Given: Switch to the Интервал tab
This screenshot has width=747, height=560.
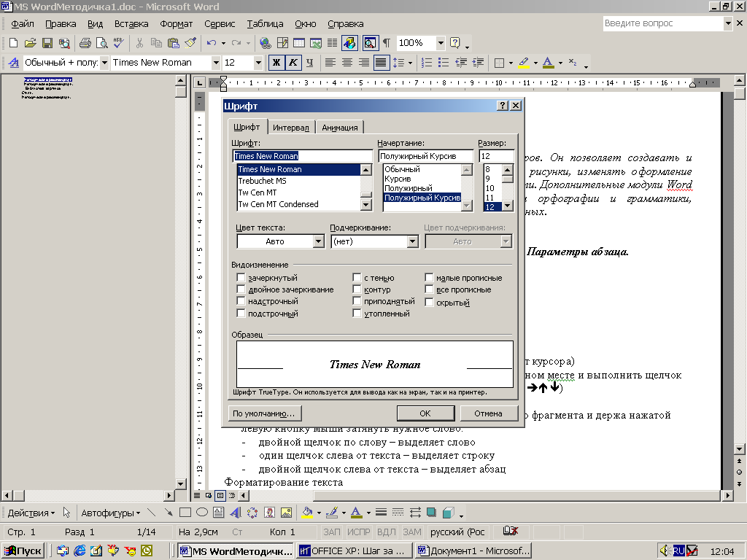Looking at the screenshot, I should [291, 128].
